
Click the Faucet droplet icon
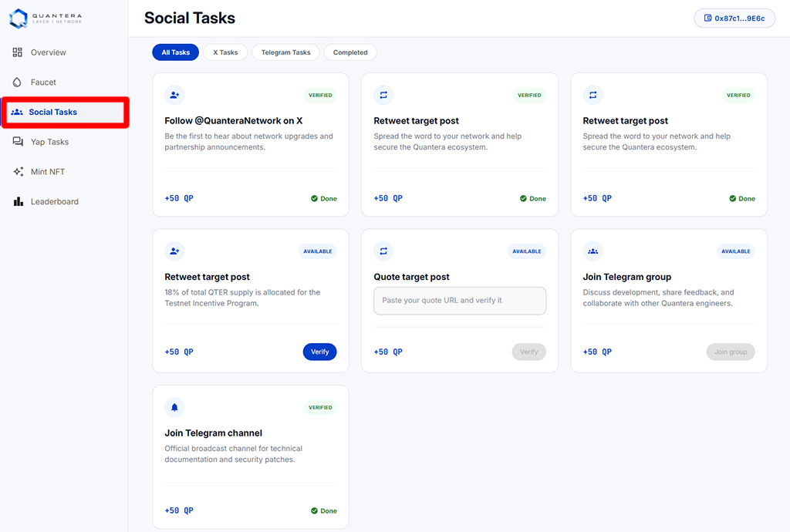tap(17, 82)
